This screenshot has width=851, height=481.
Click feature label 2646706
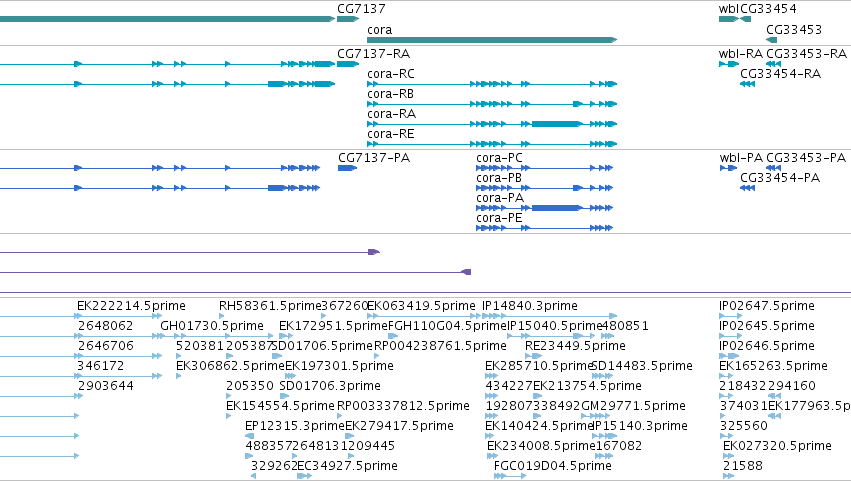click(x=105, y=346)
